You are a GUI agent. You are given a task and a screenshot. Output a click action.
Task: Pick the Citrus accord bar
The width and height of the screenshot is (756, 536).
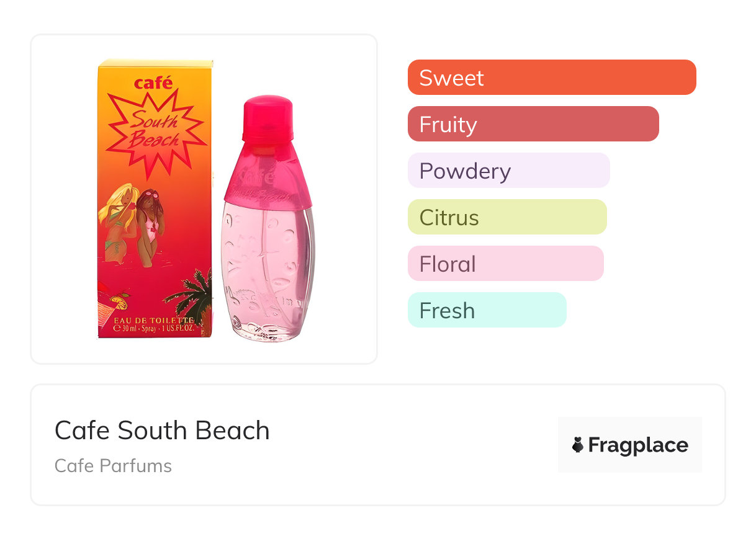[506, 217]
